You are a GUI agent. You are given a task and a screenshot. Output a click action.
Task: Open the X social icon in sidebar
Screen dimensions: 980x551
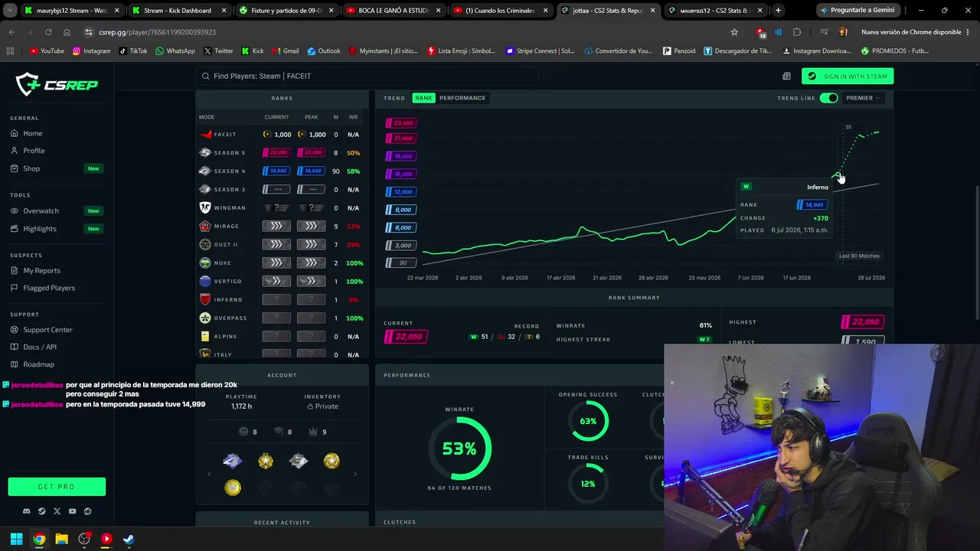(x=57, y=511)
